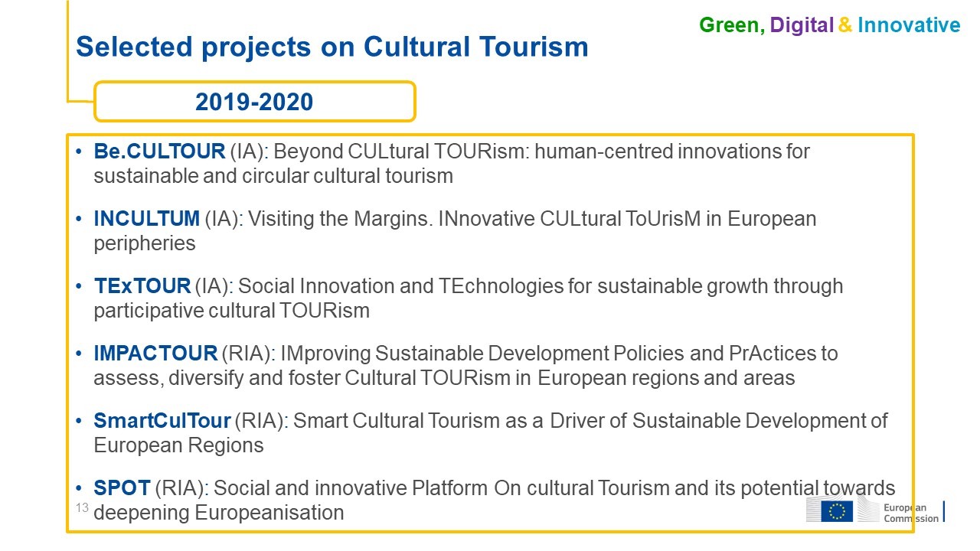Viewport: 980px width, 551px height.
Task: Click the slide title "Selected projects on Cultural Tourism"
Action: coord(332,47)
